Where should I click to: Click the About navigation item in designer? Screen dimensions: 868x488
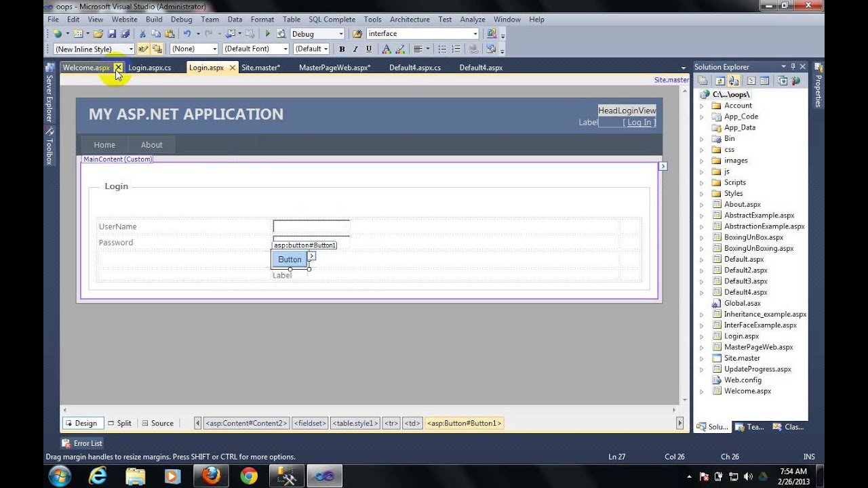pos(151,145)
